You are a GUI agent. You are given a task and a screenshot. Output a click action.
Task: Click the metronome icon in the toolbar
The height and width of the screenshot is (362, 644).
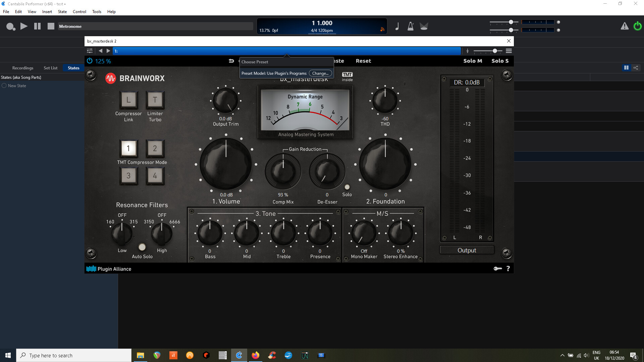(x=411, y=26)
